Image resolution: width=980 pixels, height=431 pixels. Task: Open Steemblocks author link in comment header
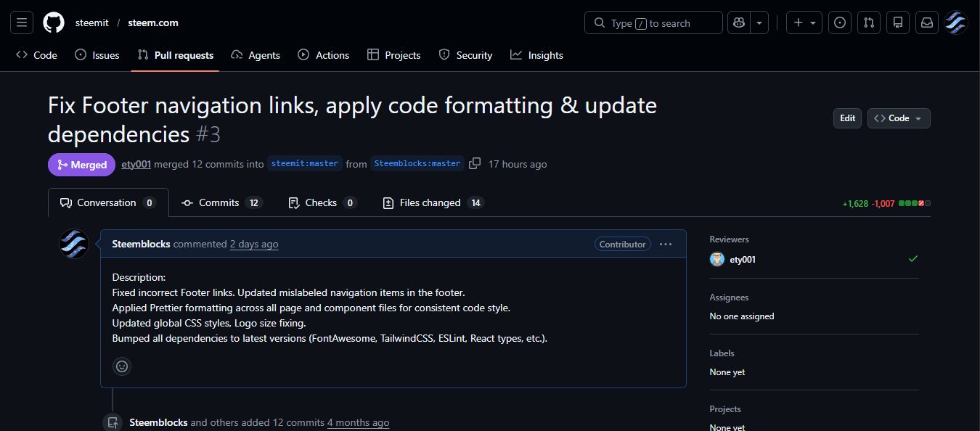coord(142,245)
